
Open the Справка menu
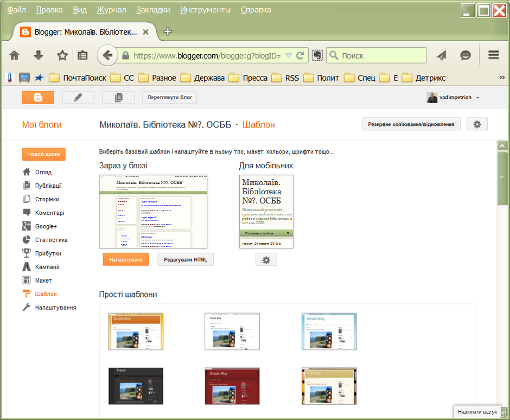pyautogui.click(x=256, y=10)
